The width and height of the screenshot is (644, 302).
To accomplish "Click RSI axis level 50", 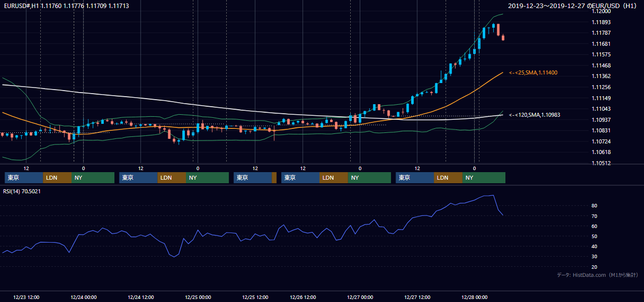I will 595,237.
